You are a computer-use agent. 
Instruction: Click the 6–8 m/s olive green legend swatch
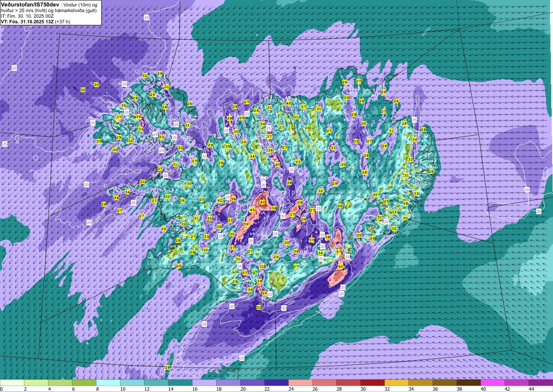84,383
